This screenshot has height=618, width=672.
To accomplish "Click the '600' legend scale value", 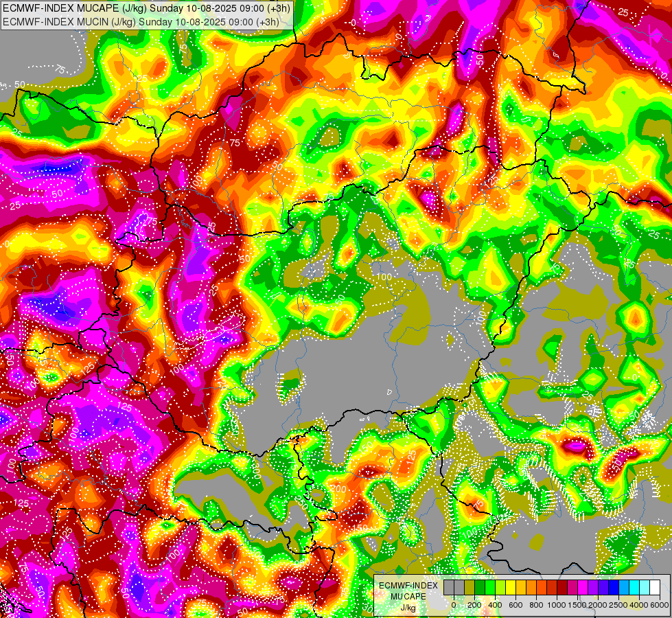I will (515, 605).
